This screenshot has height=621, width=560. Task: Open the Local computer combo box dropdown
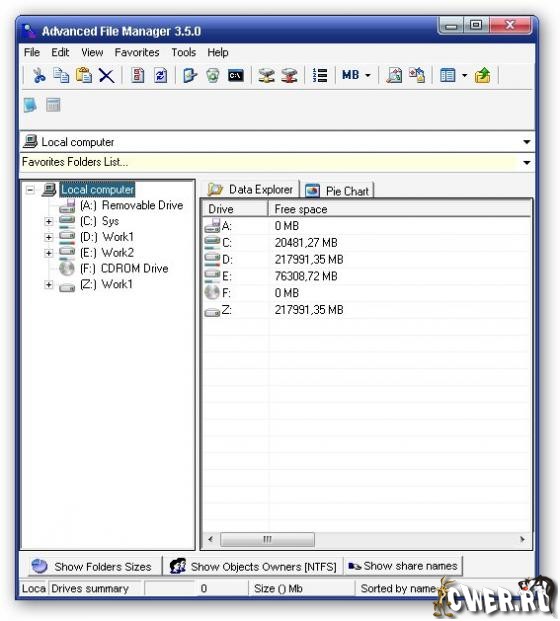coord(526,142)
